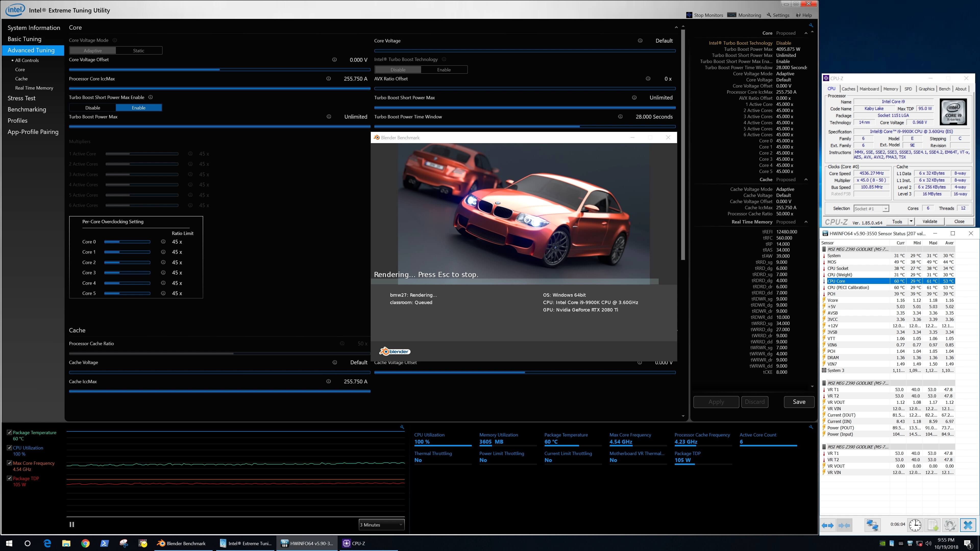The height and width of the screenshot is (551, 980).
Task: Open Stress Test in XTU sidebar
Action: [21, 98]
